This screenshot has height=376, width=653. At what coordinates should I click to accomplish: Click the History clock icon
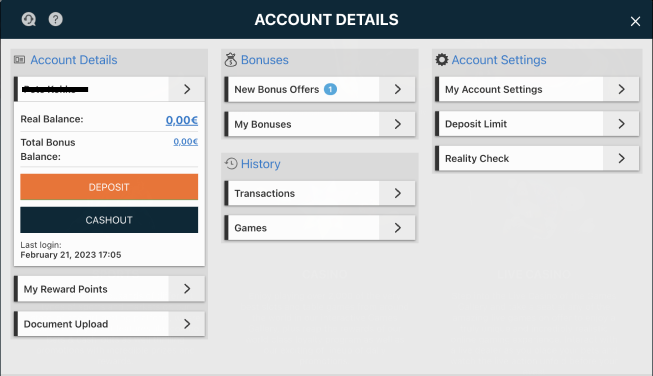(231, 164)
